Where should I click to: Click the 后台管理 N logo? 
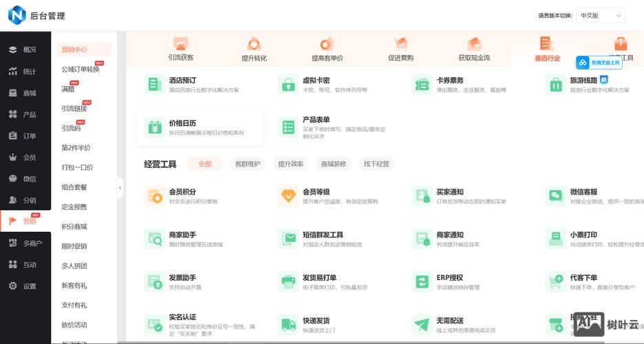[17, 15]
